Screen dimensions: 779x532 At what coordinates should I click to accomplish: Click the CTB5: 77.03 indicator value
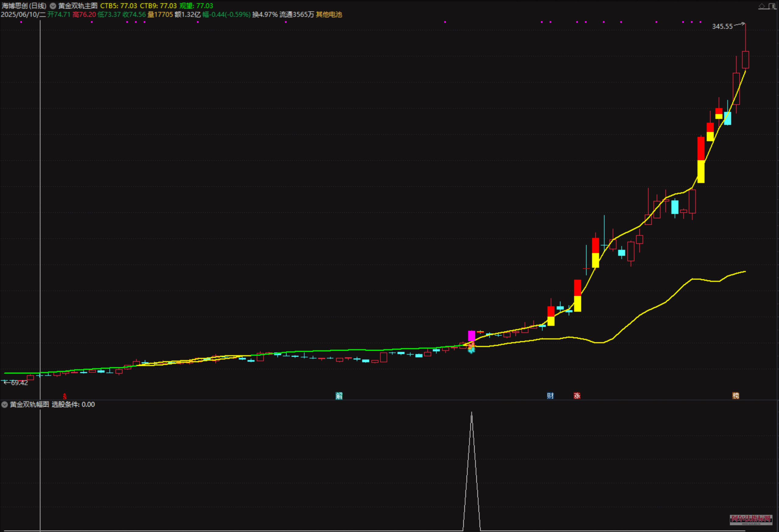click(x=119, y=6)
